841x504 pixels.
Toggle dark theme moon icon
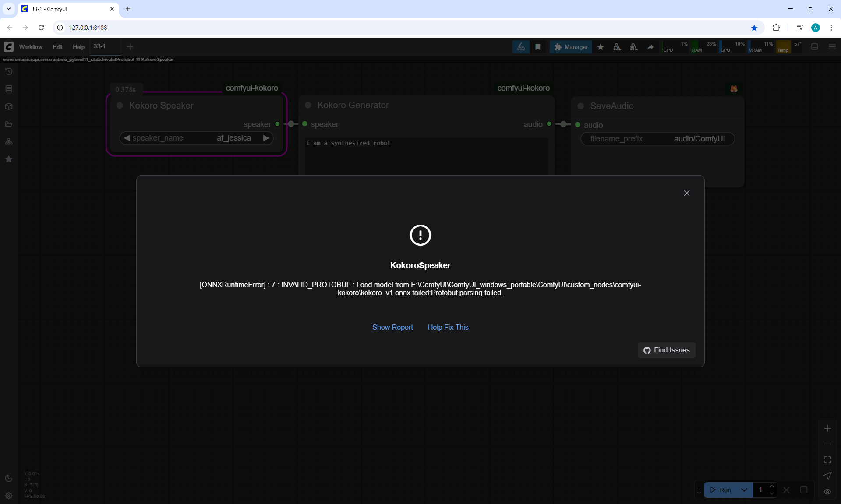9,478
